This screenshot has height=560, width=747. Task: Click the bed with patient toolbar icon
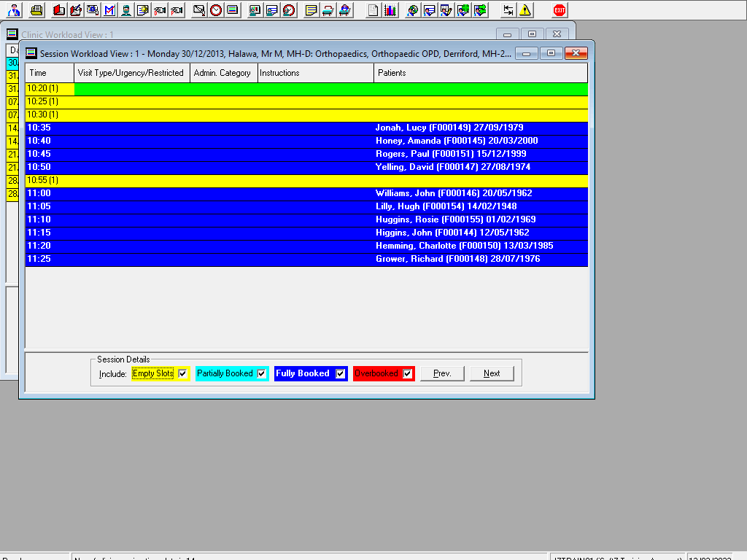(x=344, y=10)
